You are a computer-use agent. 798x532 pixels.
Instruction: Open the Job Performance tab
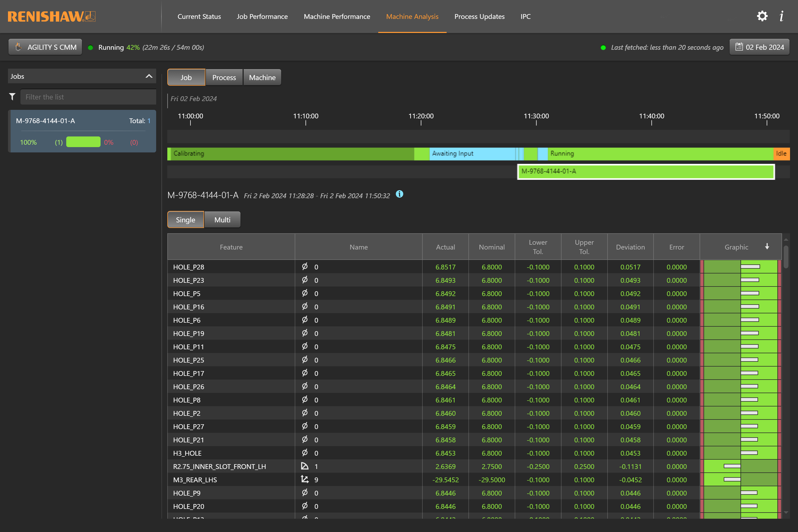(262, 16)
